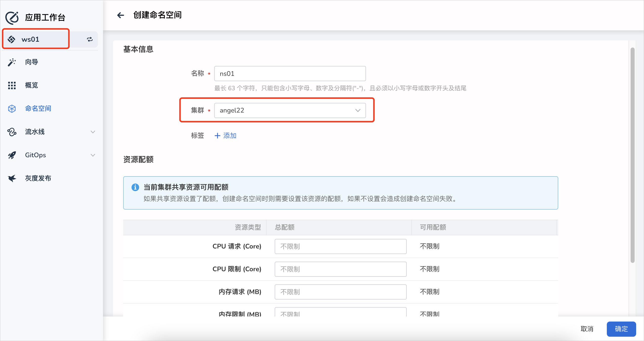Viewport: 644px width, 341px height.
Task: Click the 名称 input field containing ns01
Action: pyautogui.click(x=290, y=74)
